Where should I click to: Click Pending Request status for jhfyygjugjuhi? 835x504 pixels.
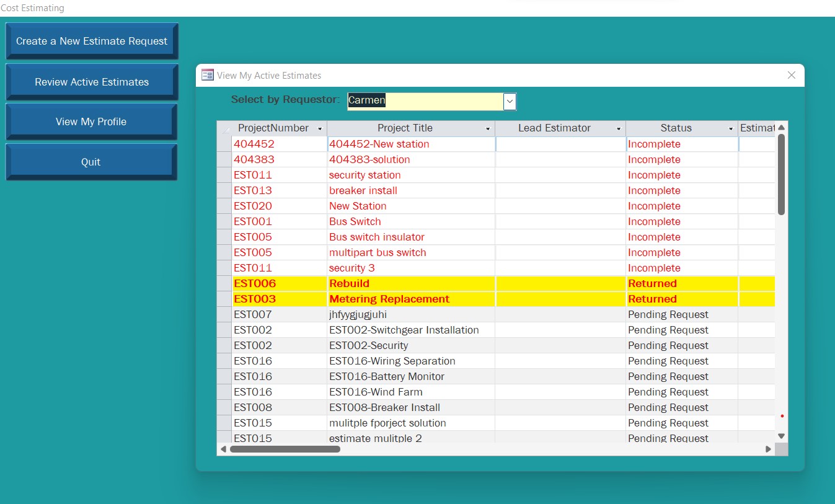pos(668,314)
